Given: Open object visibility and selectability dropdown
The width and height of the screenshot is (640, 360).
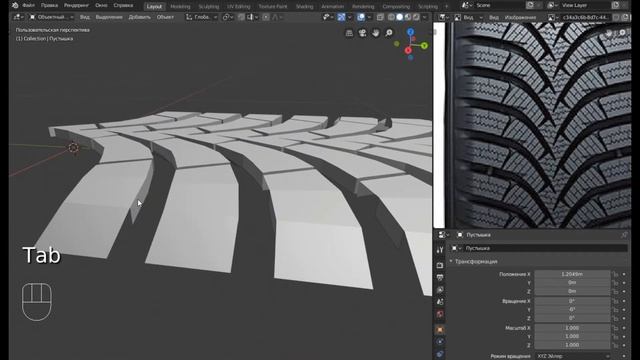Looking at the screenshot, I should [x=327, y=17].
